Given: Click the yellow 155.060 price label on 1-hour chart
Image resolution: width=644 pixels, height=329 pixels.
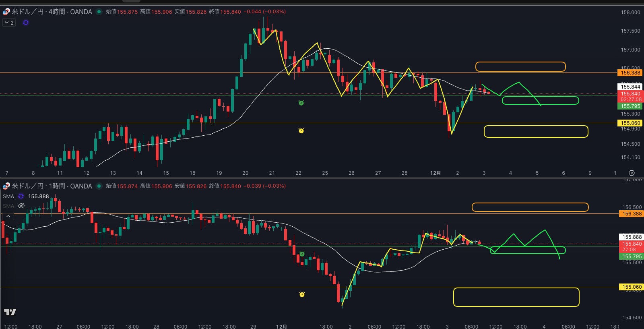Looking at the screenshot, I should (x=632, y=287).
